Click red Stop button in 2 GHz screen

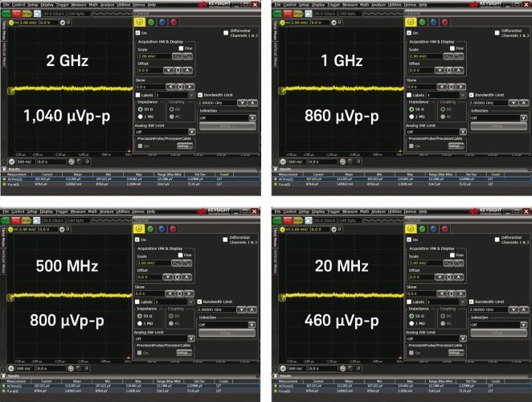[17, 14]
